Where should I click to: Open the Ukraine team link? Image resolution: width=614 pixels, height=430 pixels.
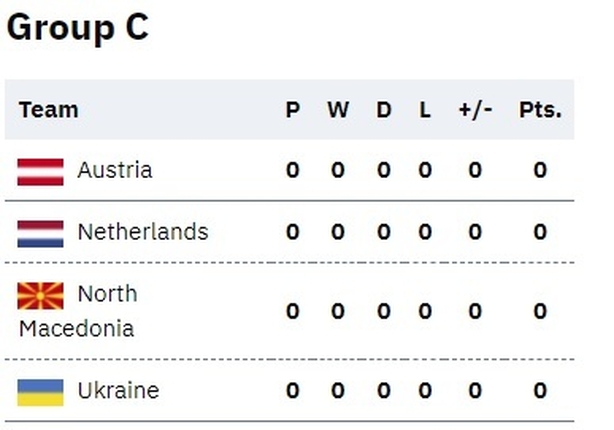(118, 390)
